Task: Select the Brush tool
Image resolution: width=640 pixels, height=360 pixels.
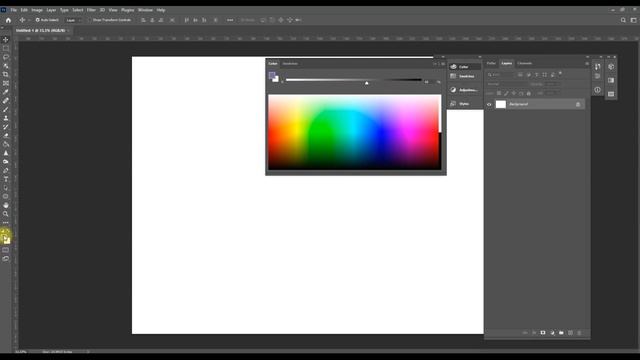Action: click(6, 109)
